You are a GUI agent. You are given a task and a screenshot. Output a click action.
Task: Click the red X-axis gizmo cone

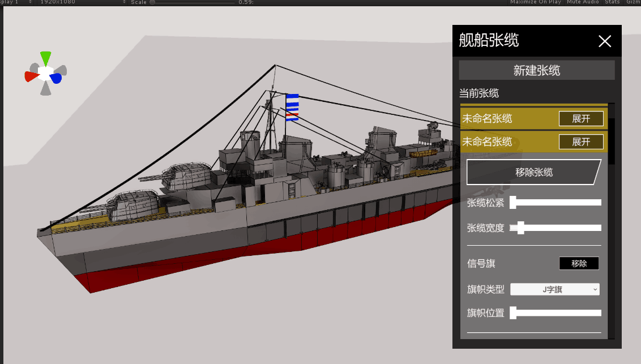(32, 76)
